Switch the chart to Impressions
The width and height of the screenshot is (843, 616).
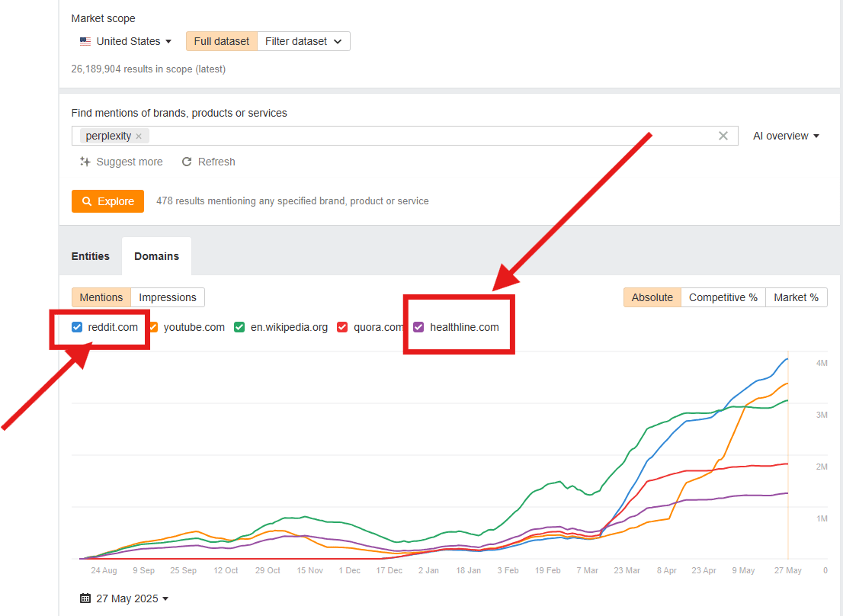pos(168,297)
